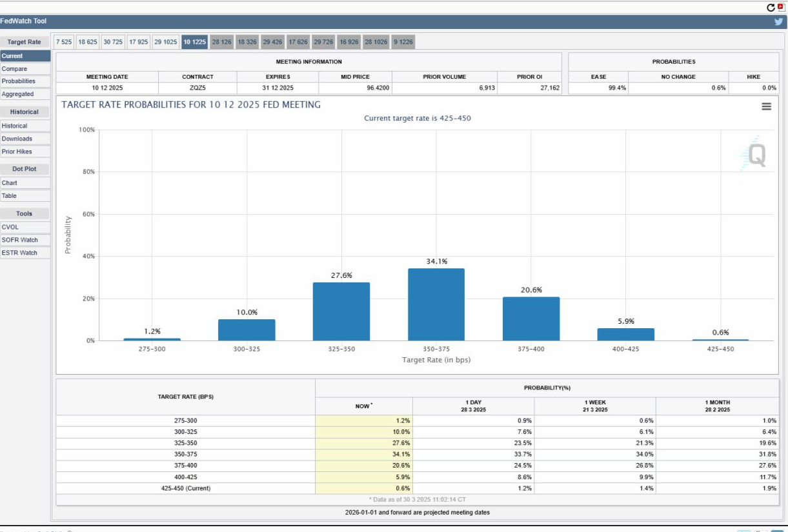Image resolution: width=788 pixels, height=532 pixels.
Task: Click the TARGET RATE (BPS) column header
Action: [185, 397]
